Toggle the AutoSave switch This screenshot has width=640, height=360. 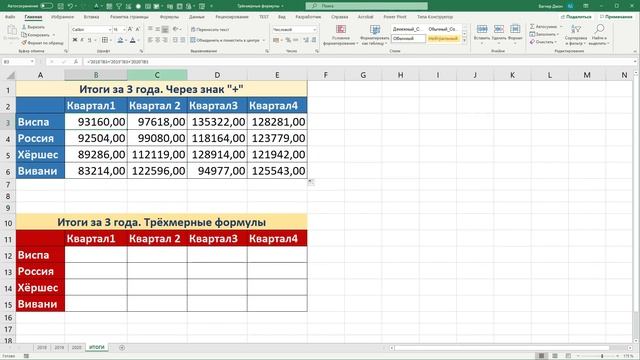pyautogui.click(x=47, y=6)
